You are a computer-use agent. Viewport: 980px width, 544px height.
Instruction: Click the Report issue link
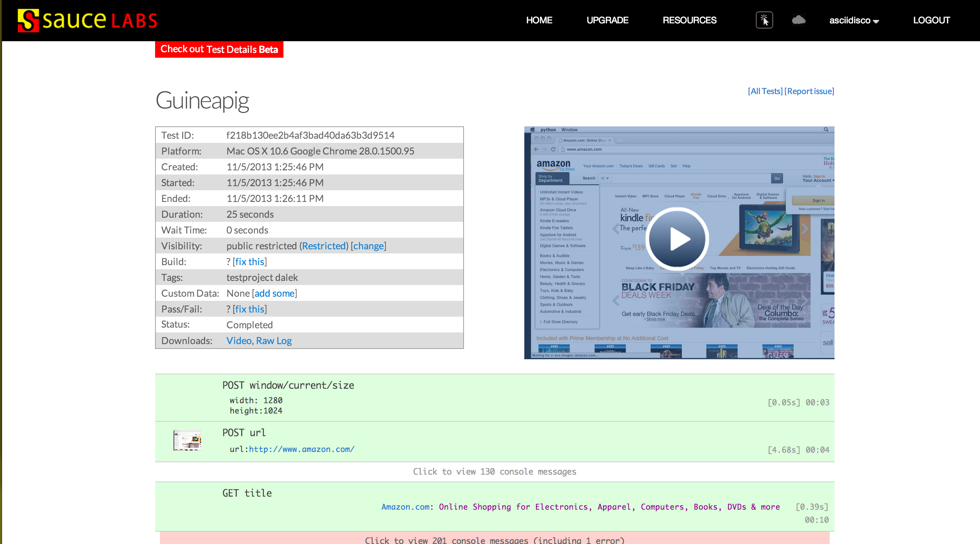tap(809, 91)
